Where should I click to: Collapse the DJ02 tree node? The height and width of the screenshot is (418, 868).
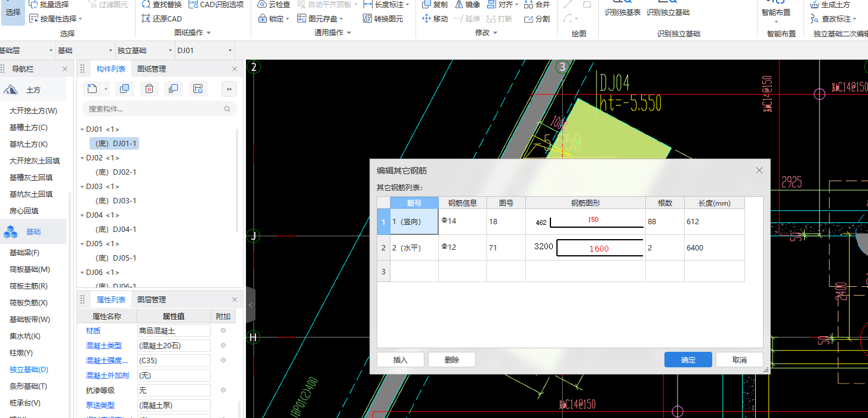coord(81,158)
